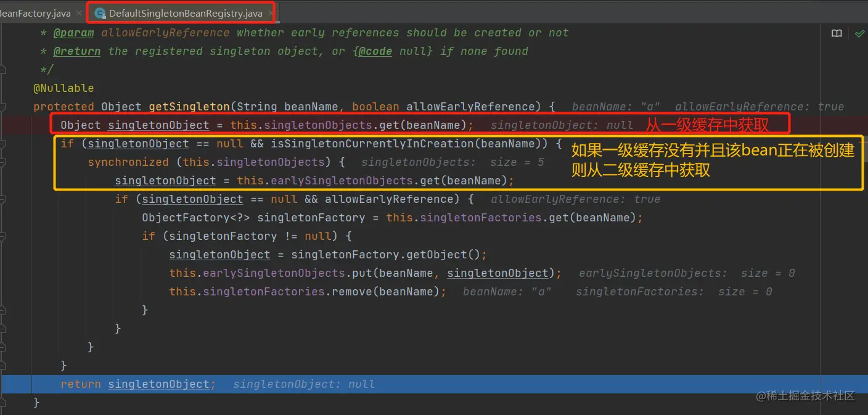
Task: Click 'boolean allowEarlyReference' parameter in signature
Action: click(446, 107)
